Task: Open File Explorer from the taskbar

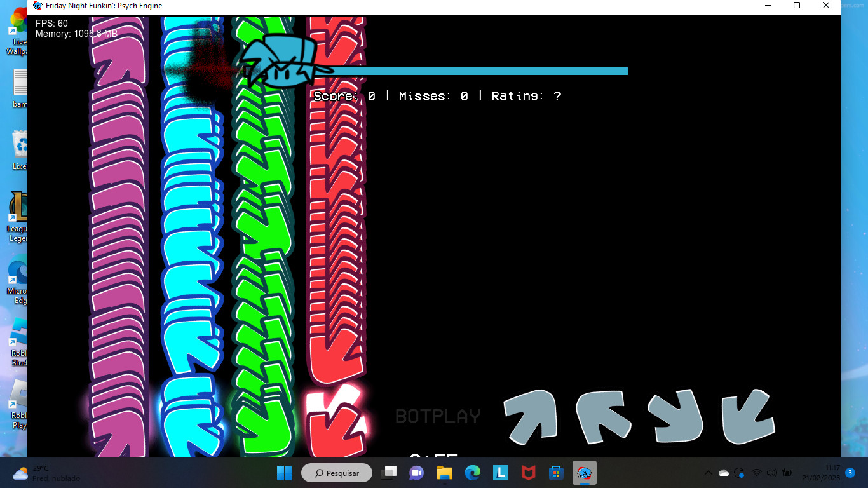Action: click(444, 473)
